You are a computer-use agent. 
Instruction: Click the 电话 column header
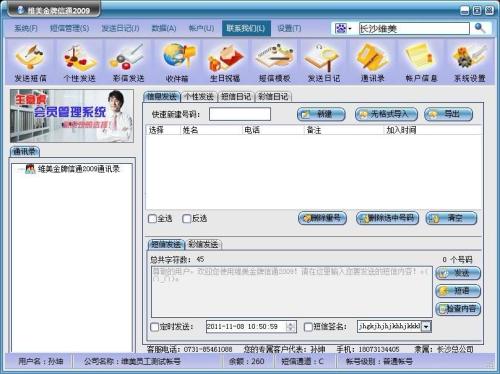pos(273,130)
